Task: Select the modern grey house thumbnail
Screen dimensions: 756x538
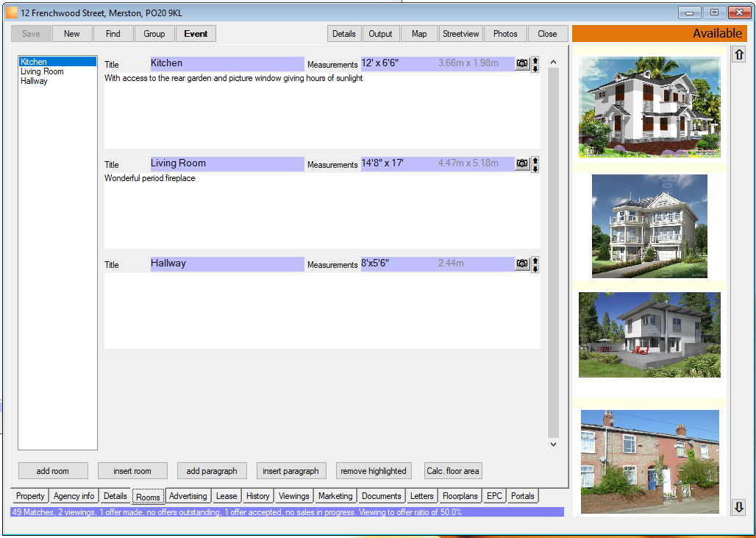Action: 649,335
